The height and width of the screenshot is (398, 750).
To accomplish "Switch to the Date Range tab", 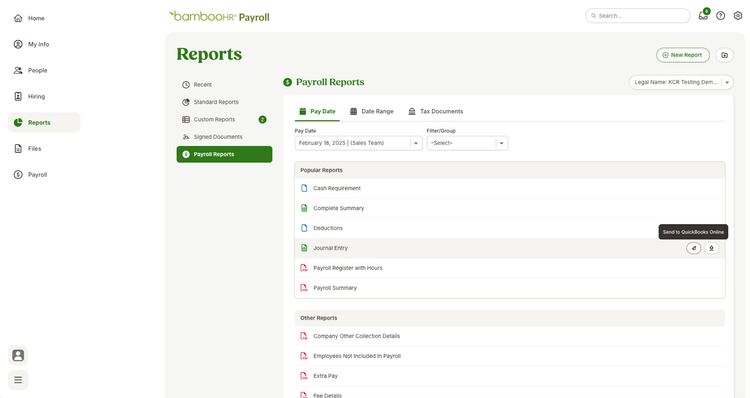I will tap(372, 111).
